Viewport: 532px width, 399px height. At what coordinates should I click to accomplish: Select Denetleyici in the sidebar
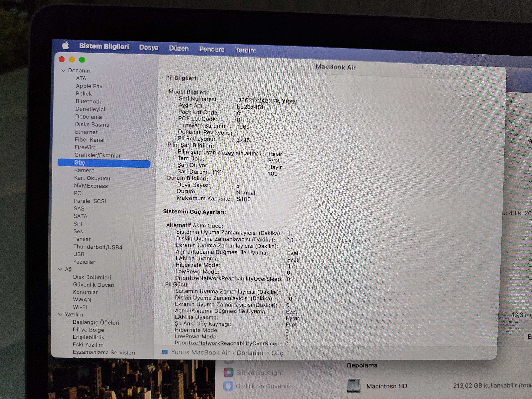[90, 109]
